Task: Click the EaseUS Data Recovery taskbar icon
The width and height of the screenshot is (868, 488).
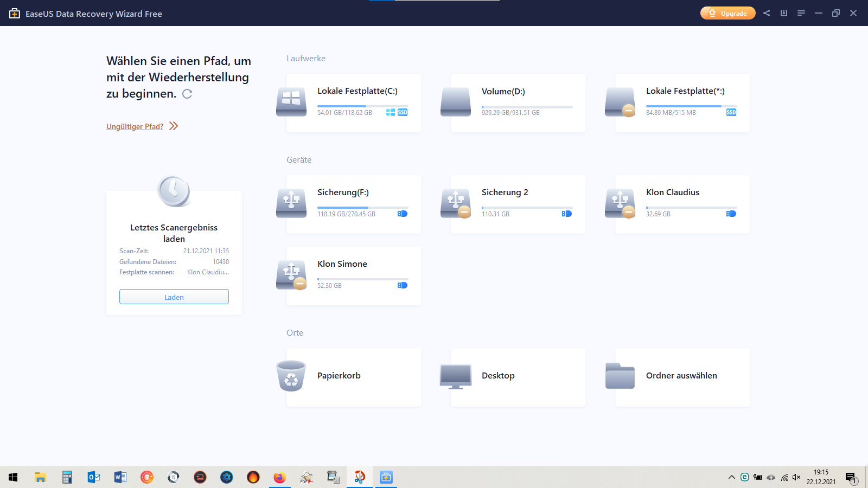Action: 386,477
